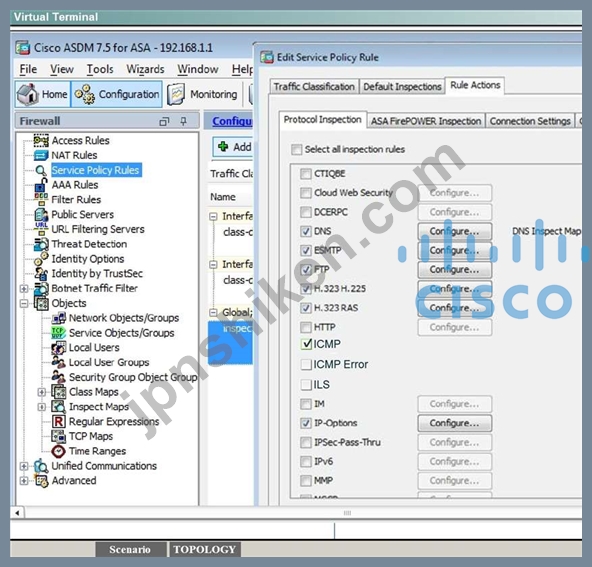
Task: Collapse the Objects tree node
Action: (x=24, y=304)
